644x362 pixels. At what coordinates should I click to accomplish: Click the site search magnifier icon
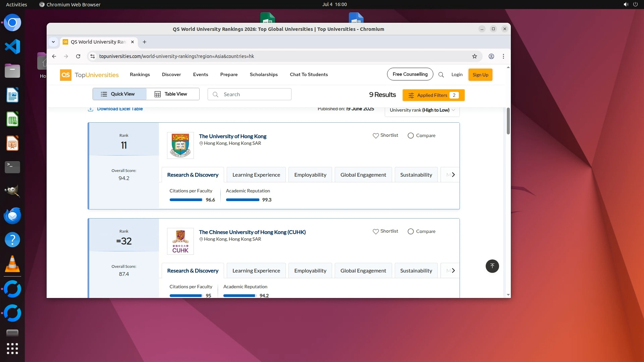(441, 75)
